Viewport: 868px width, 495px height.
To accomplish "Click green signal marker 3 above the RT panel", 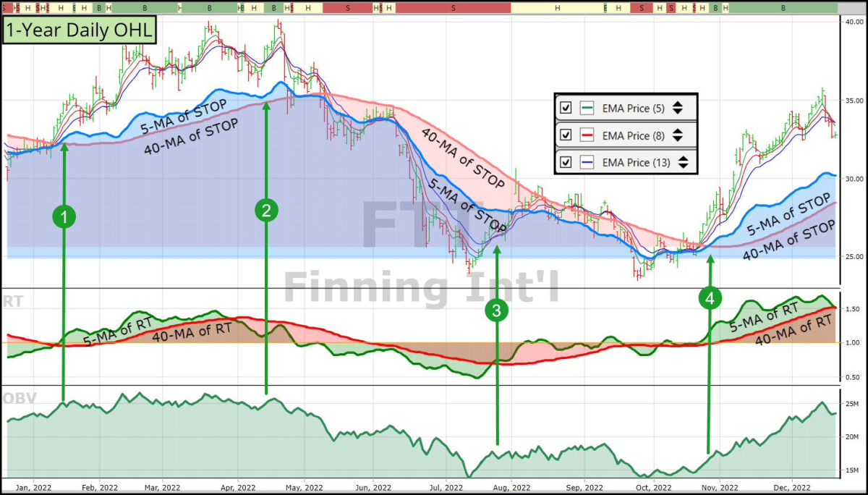I will click(496, 310).
